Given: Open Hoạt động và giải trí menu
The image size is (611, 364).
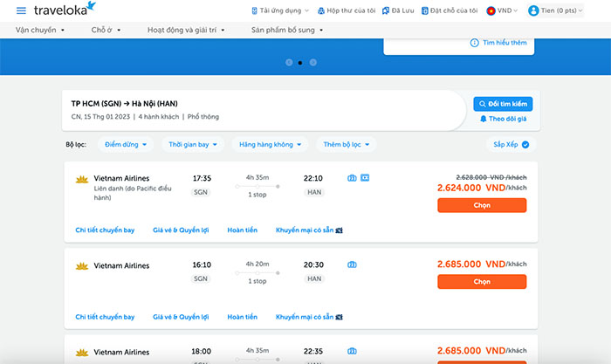Looking at the screenshot, I should 186,30.
